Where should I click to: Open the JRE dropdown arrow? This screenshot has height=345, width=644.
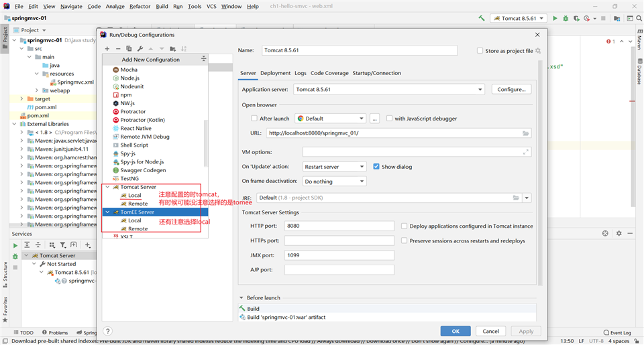click(x=527, y=198)
